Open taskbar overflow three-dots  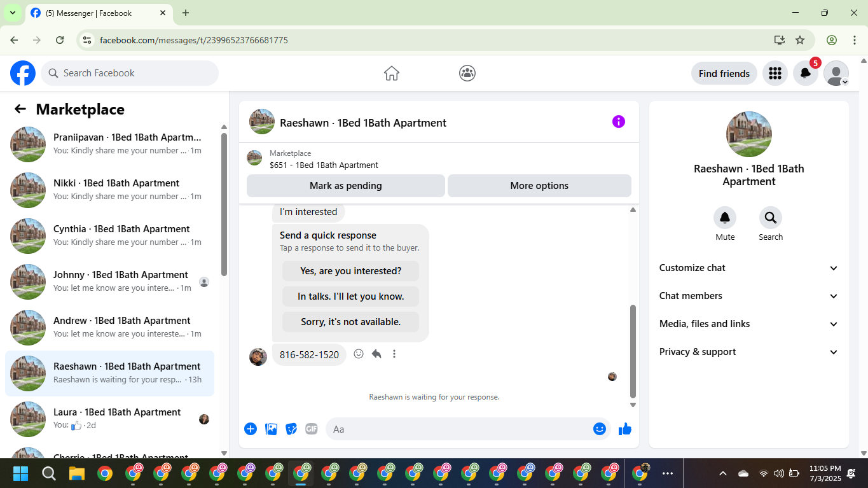pyautogui.click(x=668, y=473)
